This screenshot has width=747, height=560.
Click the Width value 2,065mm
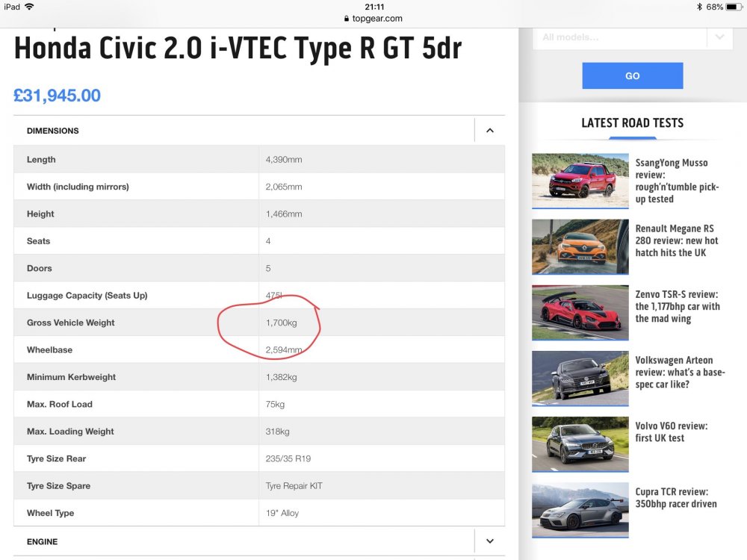pos(283,187)
